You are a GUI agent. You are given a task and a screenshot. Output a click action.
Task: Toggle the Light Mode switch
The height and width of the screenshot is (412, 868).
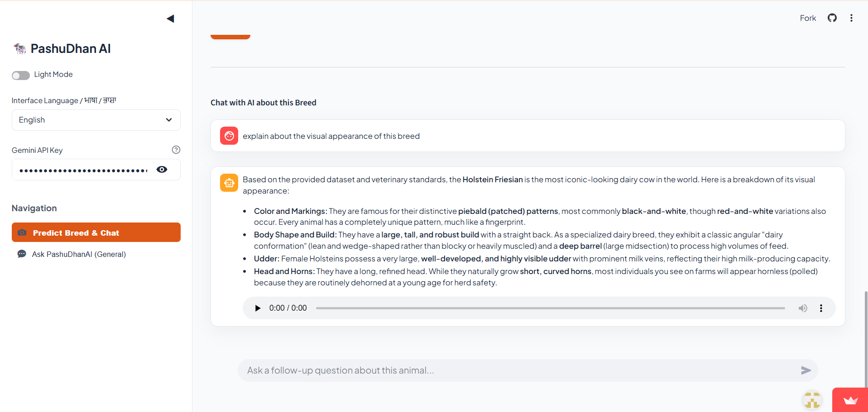(x=21, y=75)
